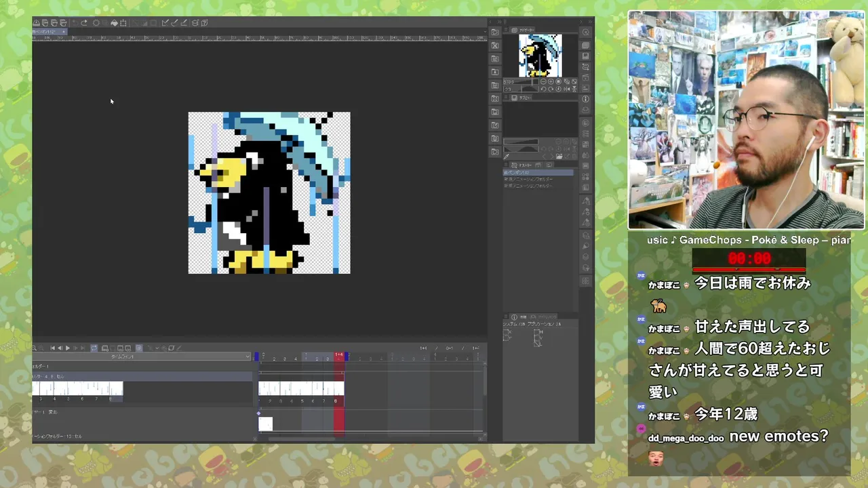This screenshot has height=488, width=868.
Task: Click the Navigator preview thumbnail of the penguin
Action: point(540,56)
